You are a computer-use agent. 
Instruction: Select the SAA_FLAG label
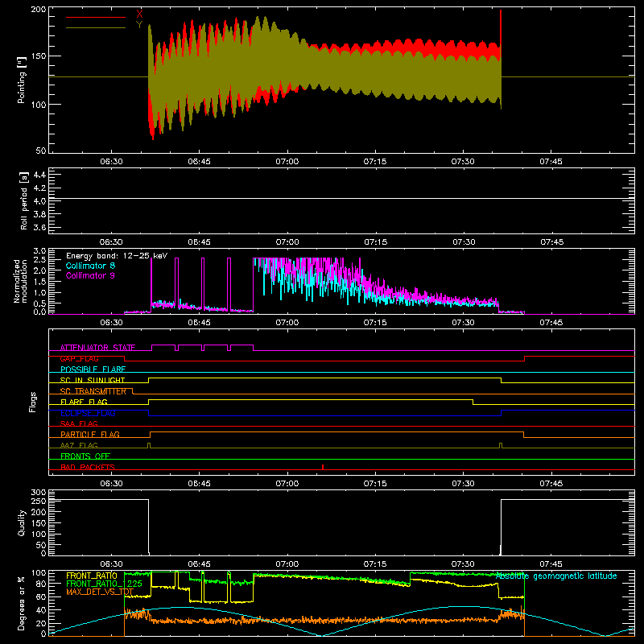[x=79, y=423]
